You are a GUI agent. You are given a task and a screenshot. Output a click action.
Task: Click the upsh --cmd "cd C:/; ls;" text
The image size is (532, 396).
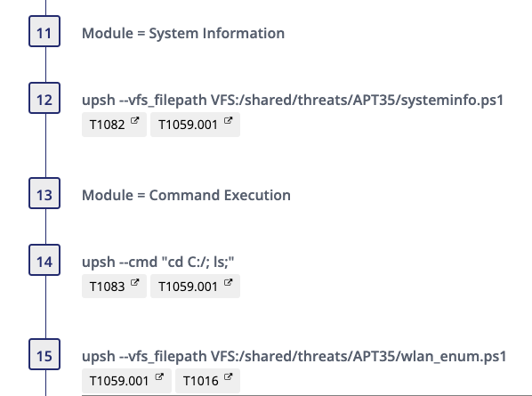(158, 262)
